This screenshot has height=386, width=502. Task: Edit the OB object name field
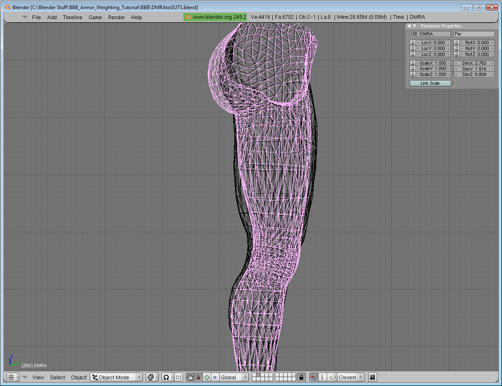430,34
